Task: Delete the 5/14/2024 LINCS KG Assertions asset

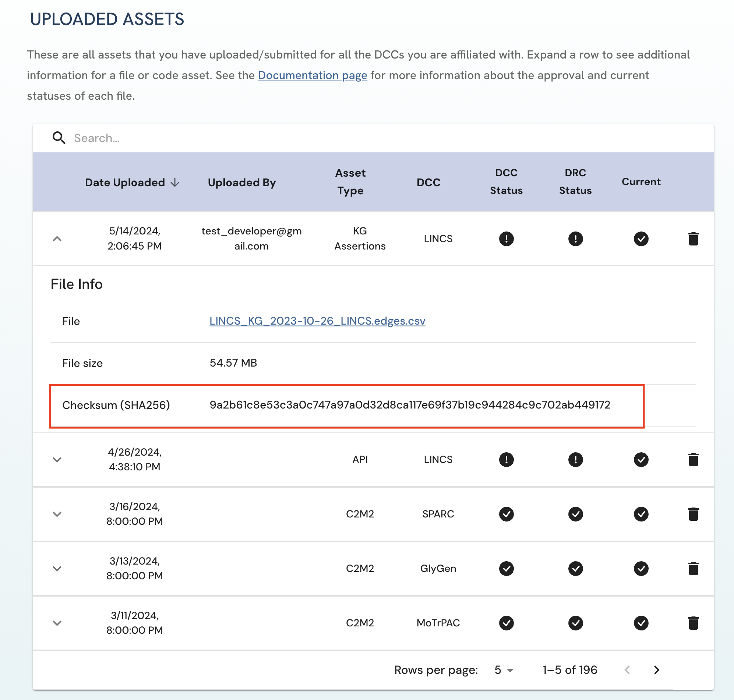Action: coord(693,239)
